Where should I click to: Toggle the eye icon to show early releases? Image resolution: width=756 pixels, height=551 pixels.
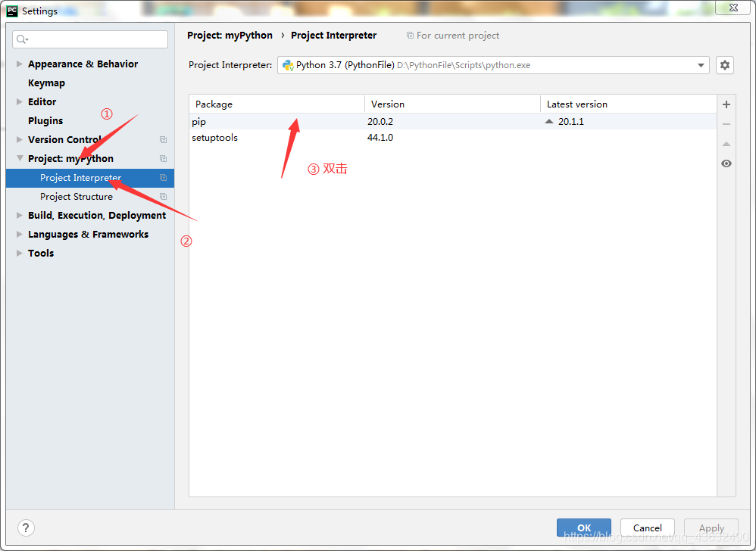(x=726, y=163)
